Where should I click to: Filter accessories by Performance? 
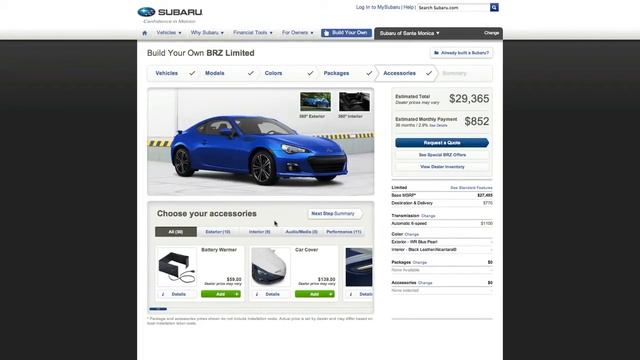pyautogui.click(x=344, y=232)
